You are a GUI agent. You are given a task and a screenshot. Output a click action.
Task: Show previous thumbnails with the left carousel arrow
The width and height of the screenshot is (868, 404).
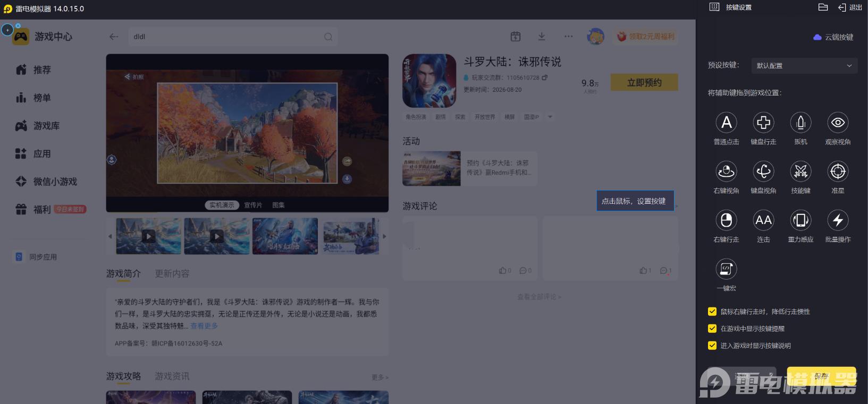[x=110, y=236]
